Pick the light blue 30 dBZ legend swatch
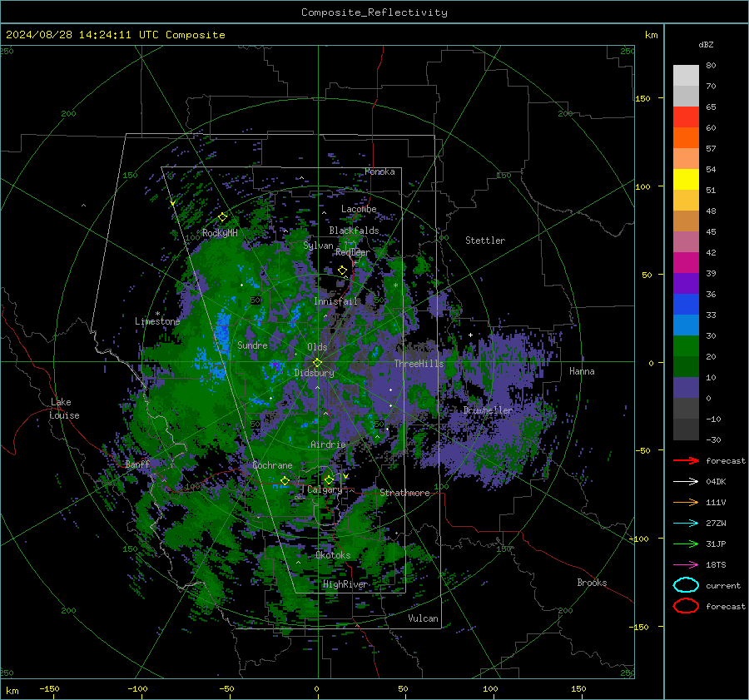Viewport: 749px width, 700px height. click(686, 325)
